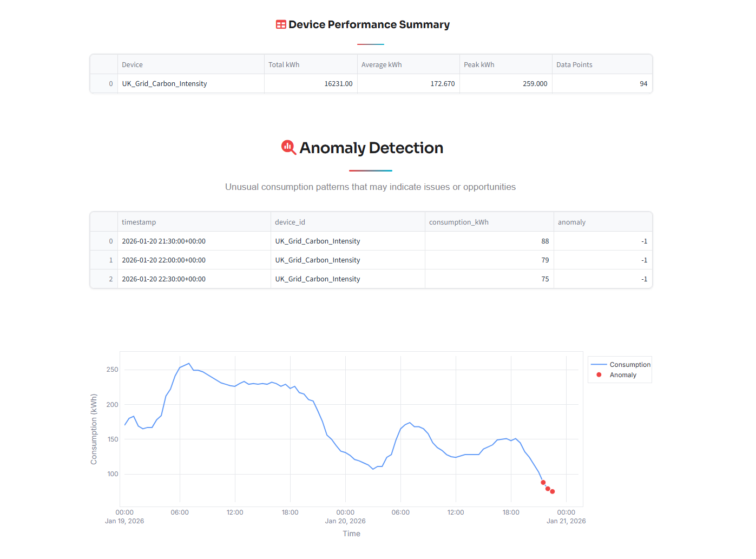This screenshot has width=756, height=559.
Task: Select the 2026-01-20 22:00:00+00:00 timestamp cell
Action: pos(194,260)
